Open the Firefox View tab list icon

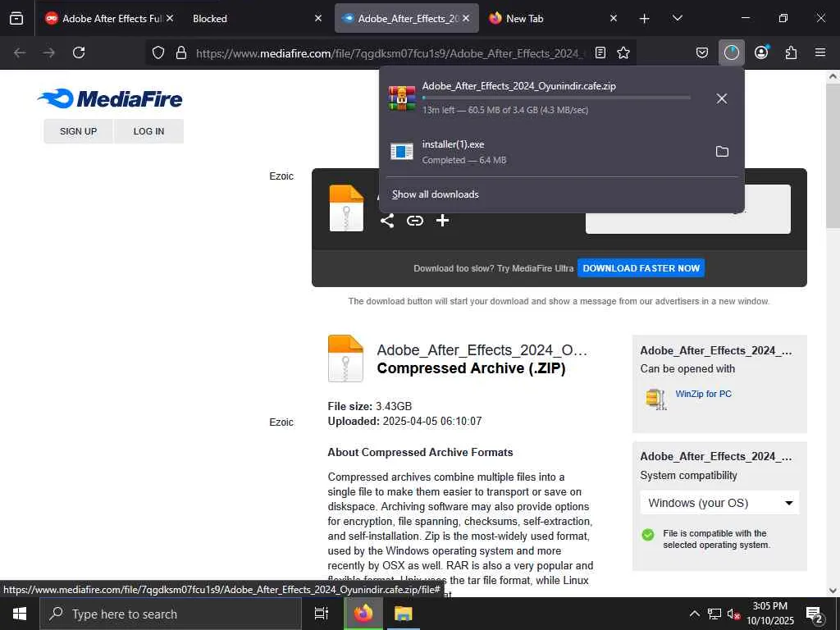tap(16, 18)
